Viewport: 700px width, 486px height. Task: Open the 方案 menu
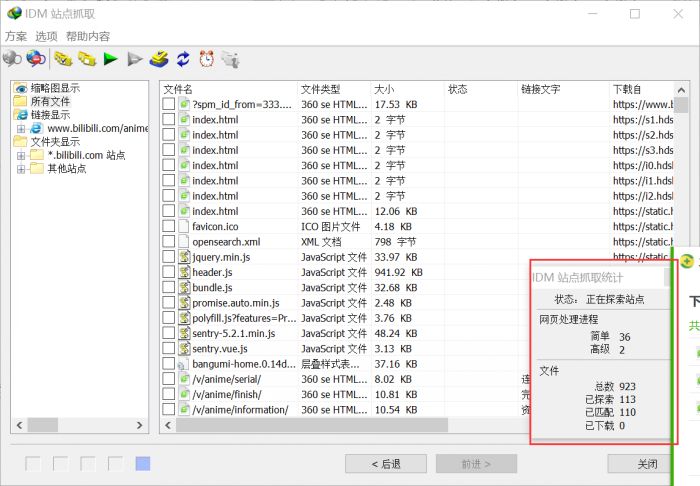pos(16,36)
